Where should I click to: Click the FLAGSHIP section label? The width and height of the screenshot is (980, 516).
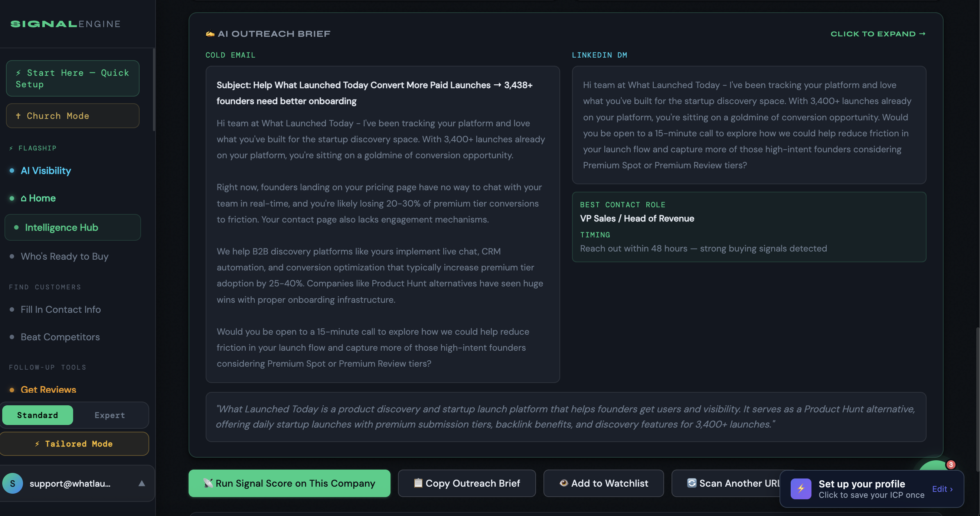(33, 148)
